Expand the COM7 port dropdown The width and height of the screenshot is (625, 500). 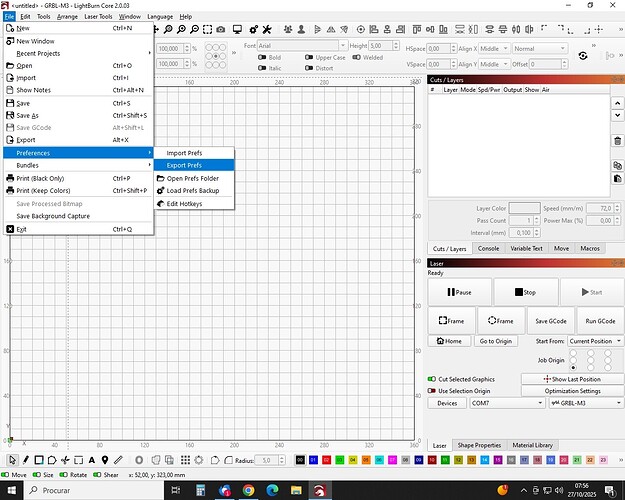click(x=505, y=403)
